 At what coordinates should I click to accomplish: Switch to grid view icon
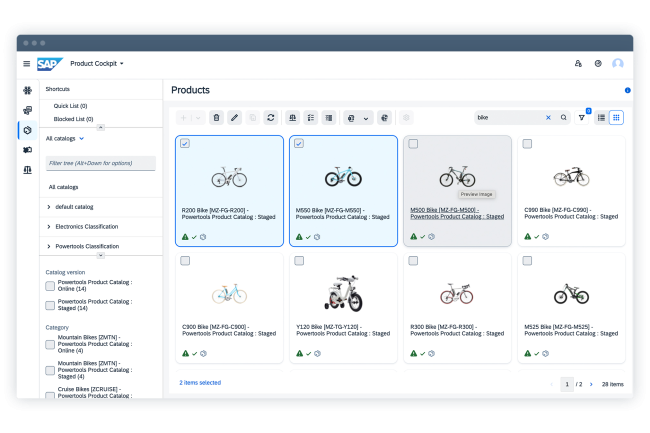point(616,117)
